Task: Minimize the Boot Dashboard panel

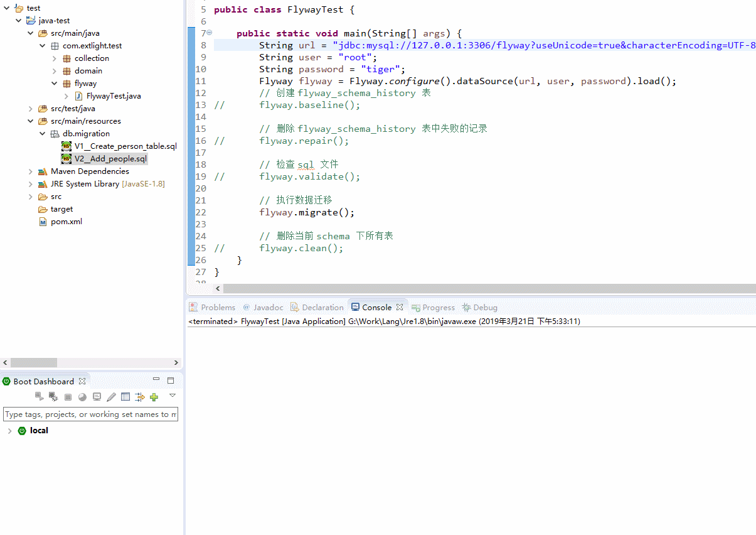Action: (156, 379)
